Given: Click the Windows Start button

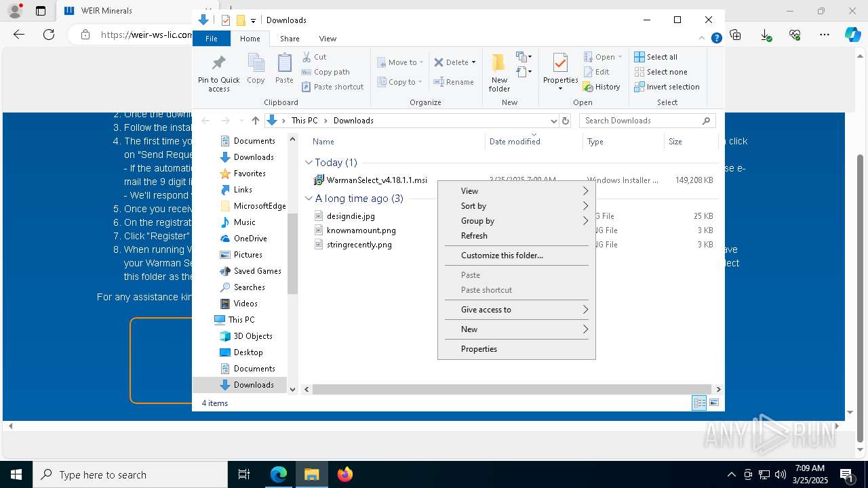Looking at the screenshot, I should coord(16,474).
